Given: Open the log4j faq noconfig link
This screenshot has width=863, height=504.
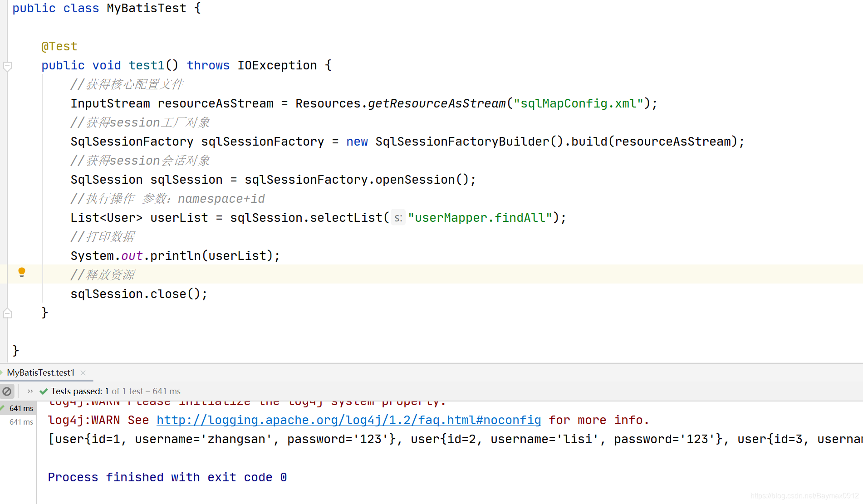Looking at the screenshot, I should tap(348, 420).
